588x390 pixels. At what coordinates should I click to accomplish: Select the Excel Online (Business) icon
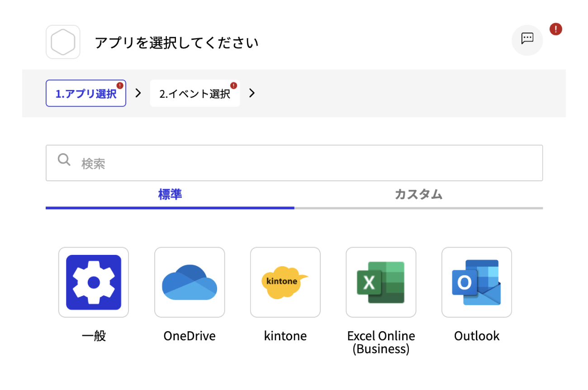point(381,282)
